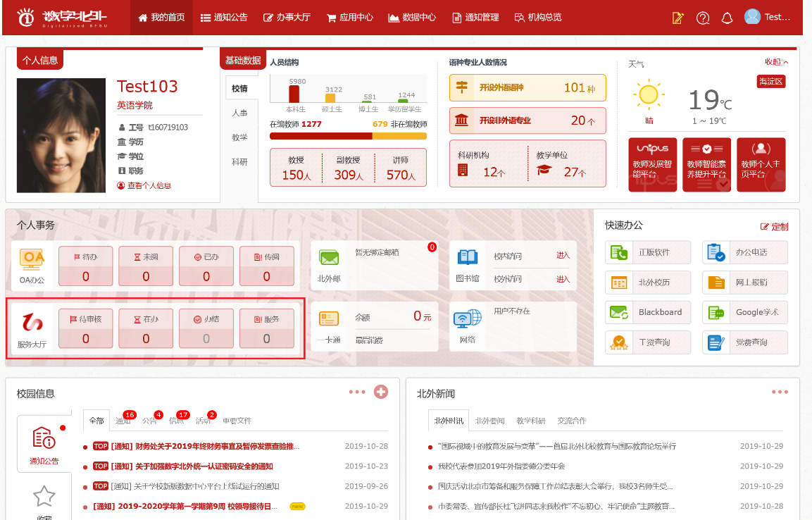Launch Blackboard shortcut icon

(x=619, y=313)
